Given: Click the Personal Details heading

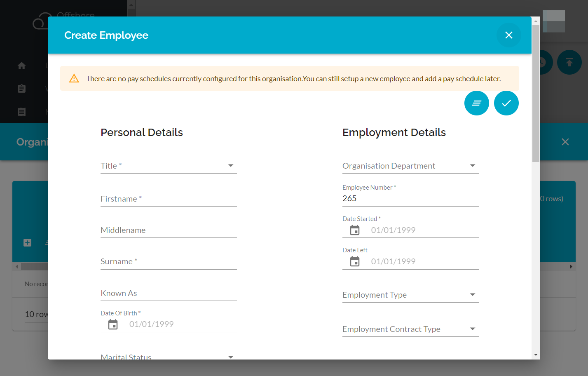Looking at the screenshot, I should (x=142, y=132).
